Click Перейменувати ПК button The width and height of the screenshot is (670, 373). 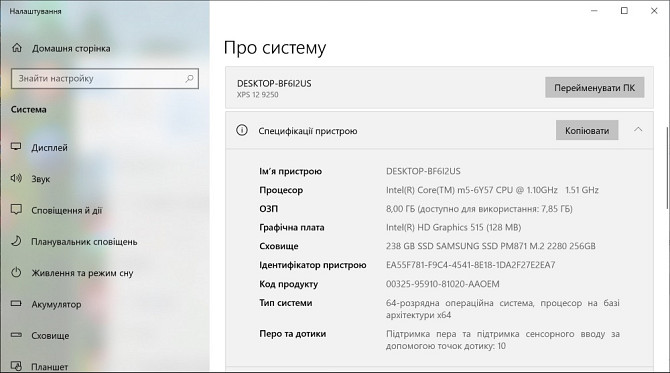point(594,88)
